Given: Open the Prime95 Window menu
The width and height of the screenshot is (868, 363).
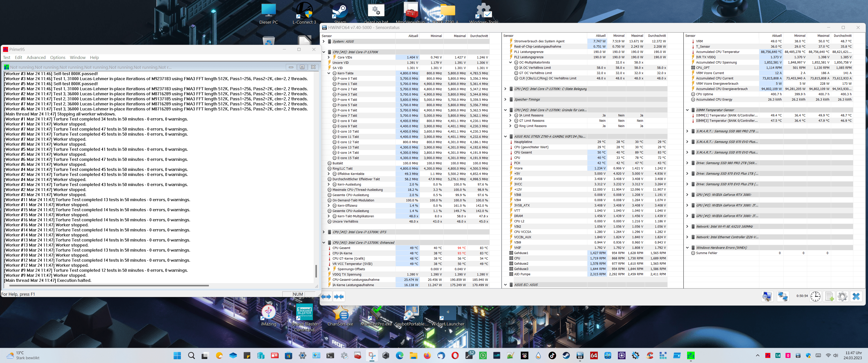Looking at the screenshot, I should pos(77,57).
